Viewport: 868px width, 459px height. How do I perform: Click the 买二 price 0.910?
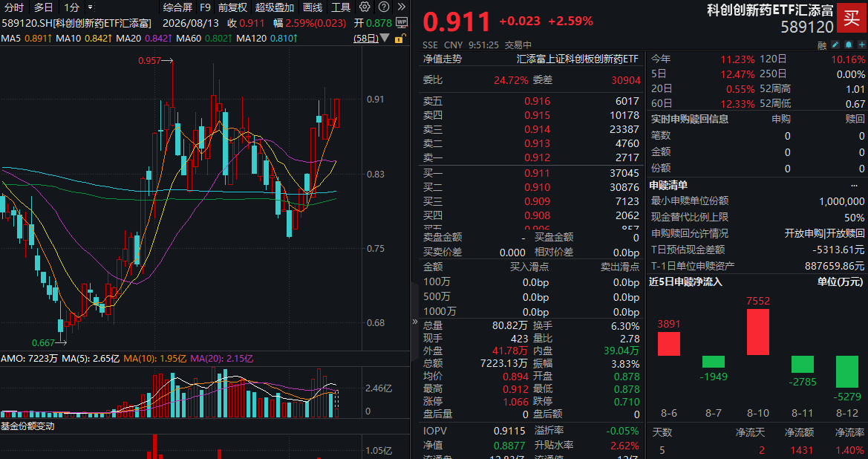538,188
